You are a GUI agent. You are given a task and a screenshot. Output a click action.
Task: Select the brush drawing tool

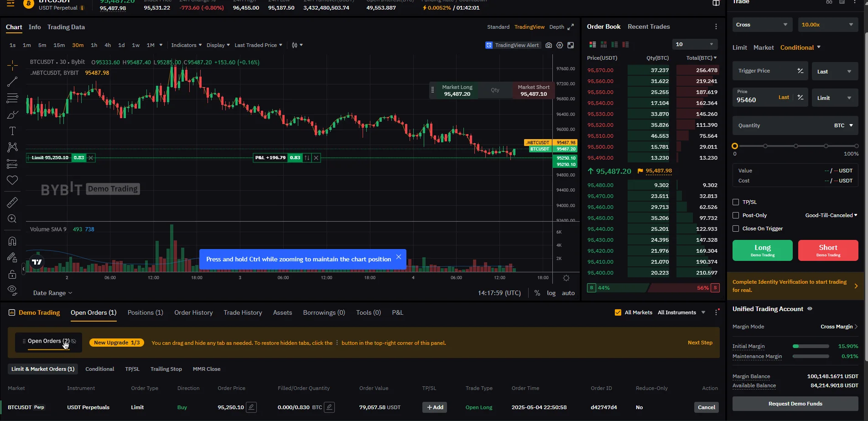(12, 114)
